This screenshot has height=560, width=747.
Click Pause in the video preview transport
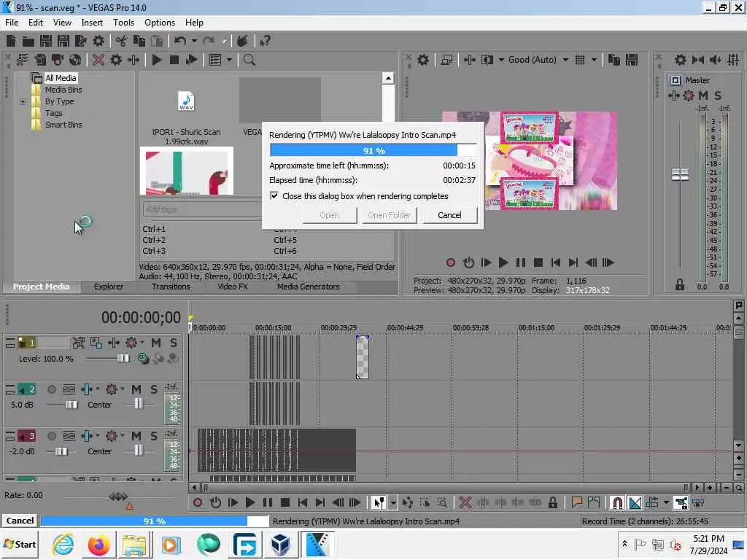521,262
